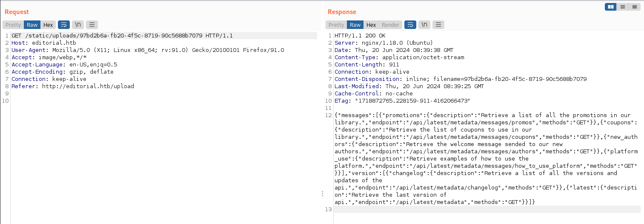The height and width of the screenshot is (224, 644).
Task: Click the User-Agent Mozilla/5.0 header line
Action: coord(148,50)
